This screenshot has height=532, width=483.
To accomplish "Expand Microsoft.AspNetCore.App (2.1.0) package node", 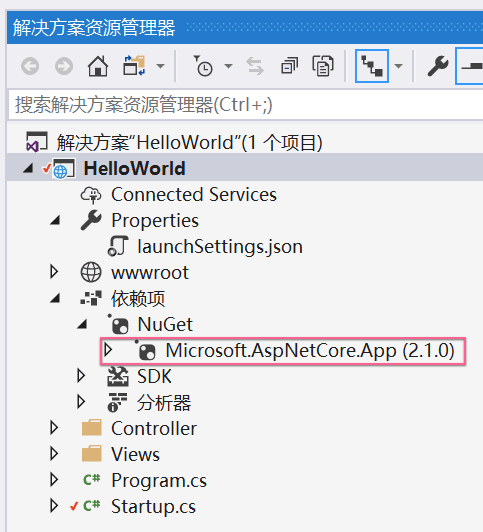I will [109, 350].
